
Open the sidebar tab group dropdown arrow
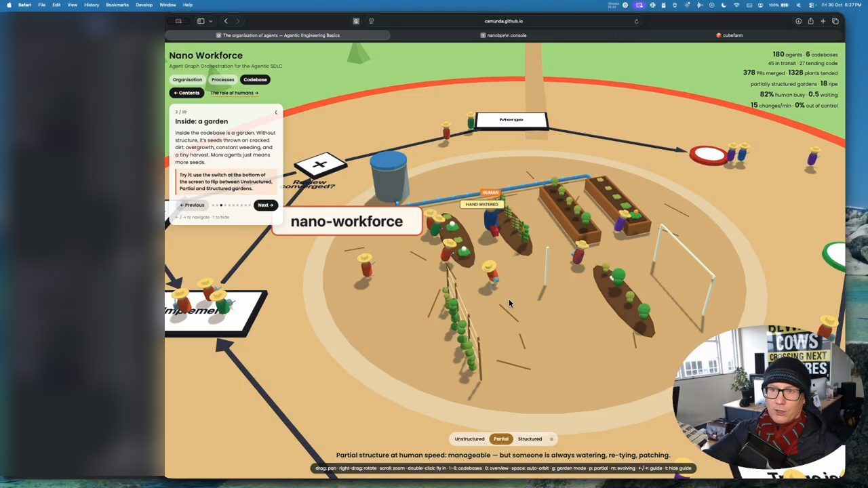[210, 21]
